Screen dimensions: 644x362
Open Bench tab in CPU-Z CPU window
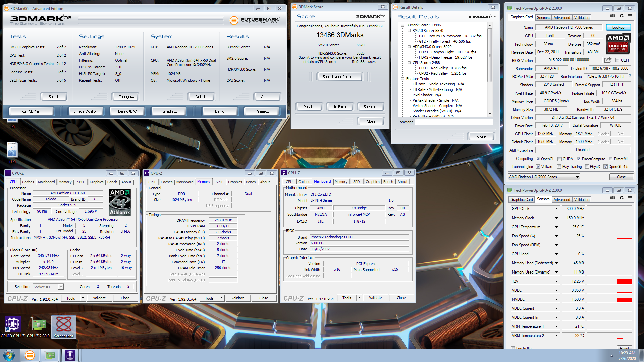112,182
